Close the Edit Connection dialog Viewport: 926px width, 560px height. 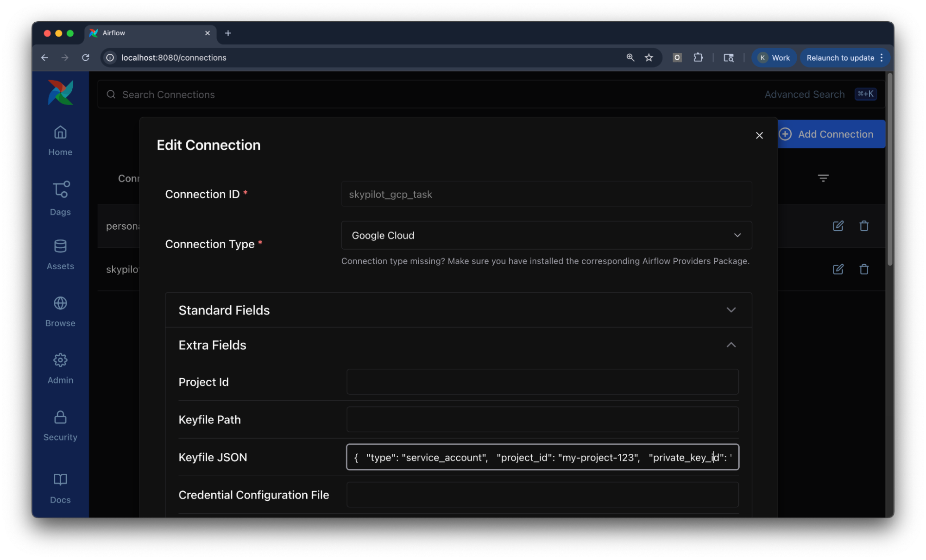point(759,135)
